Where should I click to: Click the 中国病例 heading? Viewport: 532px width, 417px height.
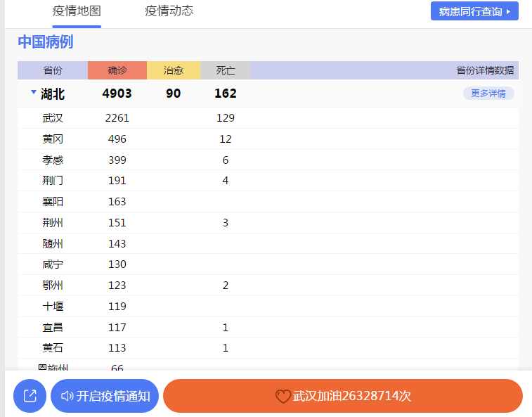coord(45,42)
